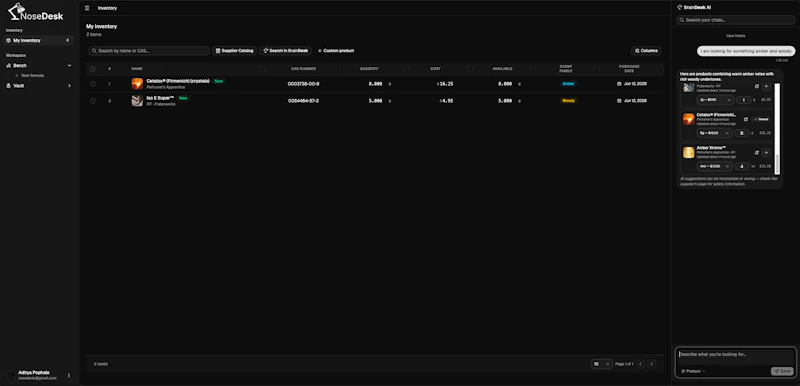Select New formula under Bench
The width and height of the screenshot is (800, 386).
[32, 75]
